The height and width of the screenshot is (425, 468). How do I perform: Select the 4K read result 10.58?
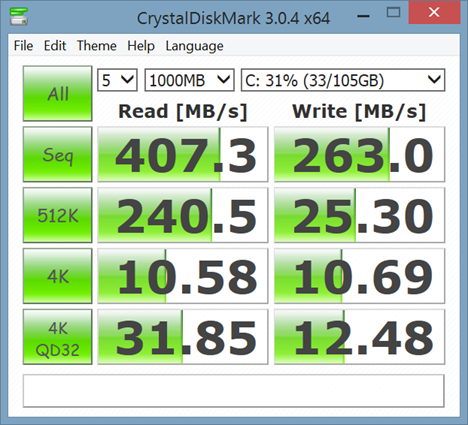tap(183, 276)
